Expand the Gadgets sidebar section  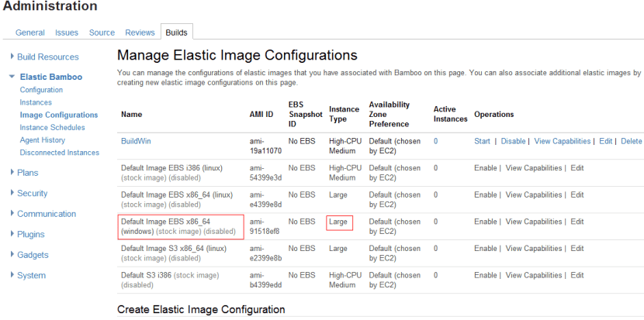coord(32,255)
